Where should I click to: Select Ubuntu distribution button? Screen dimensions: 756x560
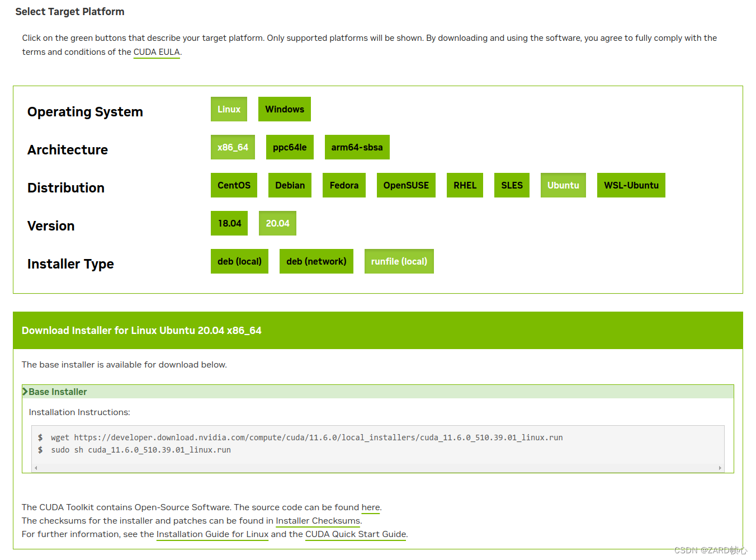pyautogui.click(x=563, y=185)
